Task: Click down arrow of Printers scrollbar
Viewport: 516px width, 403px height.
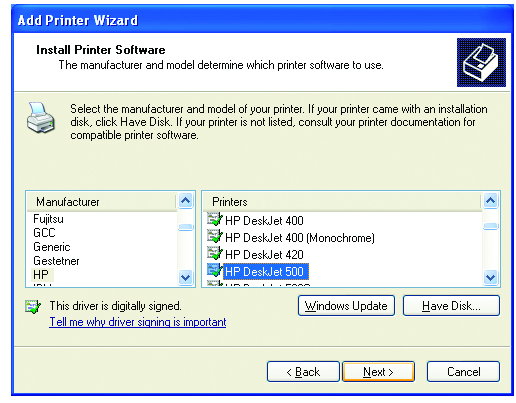Action: [x=490, y=277]
